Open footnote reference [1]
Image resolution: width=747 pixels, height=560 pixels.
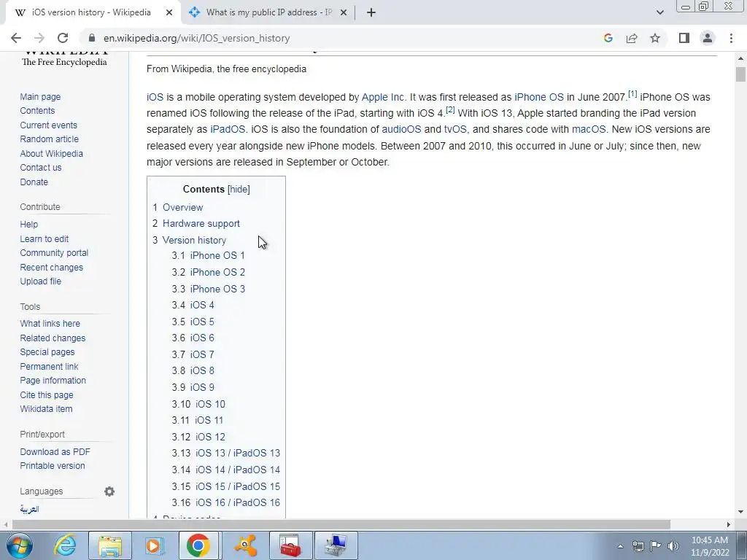632,94
